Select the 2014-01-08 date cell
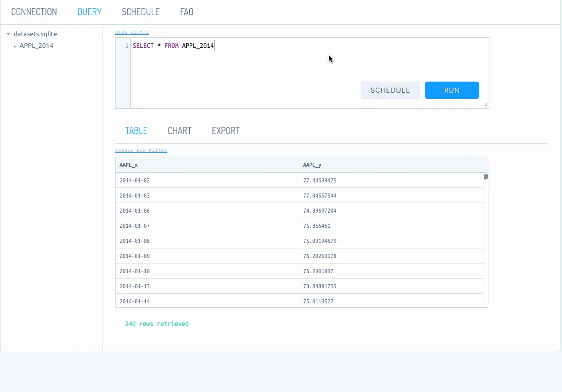Image resolution: width=562 pixels, height=392 pixels. click(135, 241)
